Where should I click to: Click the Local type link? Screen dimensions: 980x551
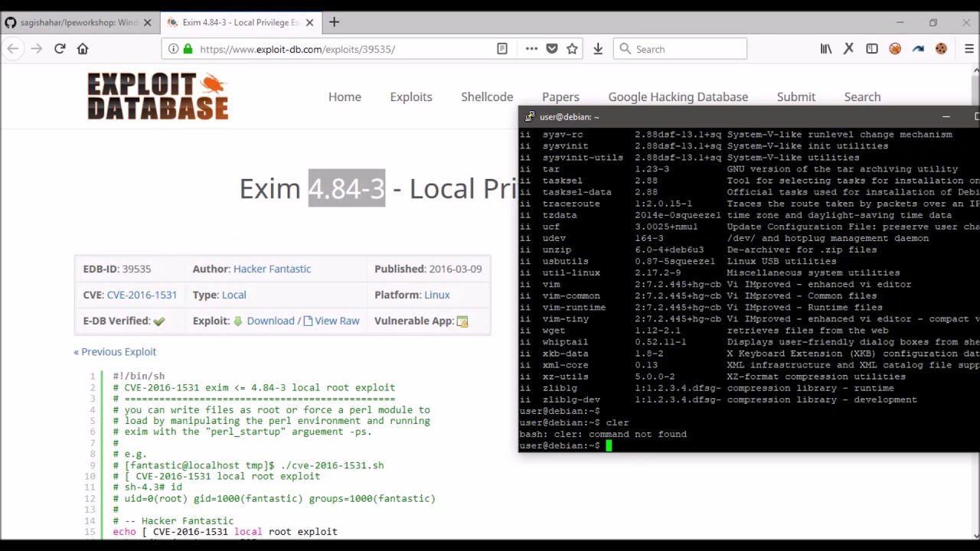[234, 295]
